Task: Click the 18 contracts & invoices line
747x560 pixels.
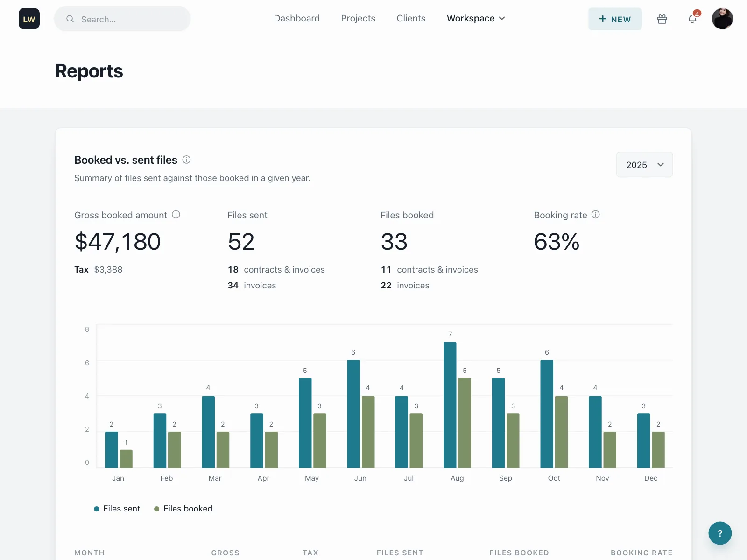Action: 276,270
